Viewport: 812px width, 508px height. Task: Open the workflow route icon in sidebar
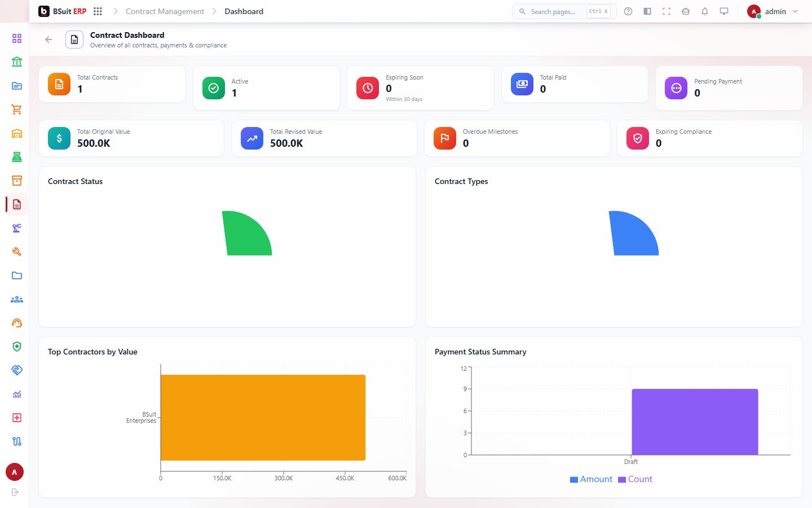(x=17, y=441)
